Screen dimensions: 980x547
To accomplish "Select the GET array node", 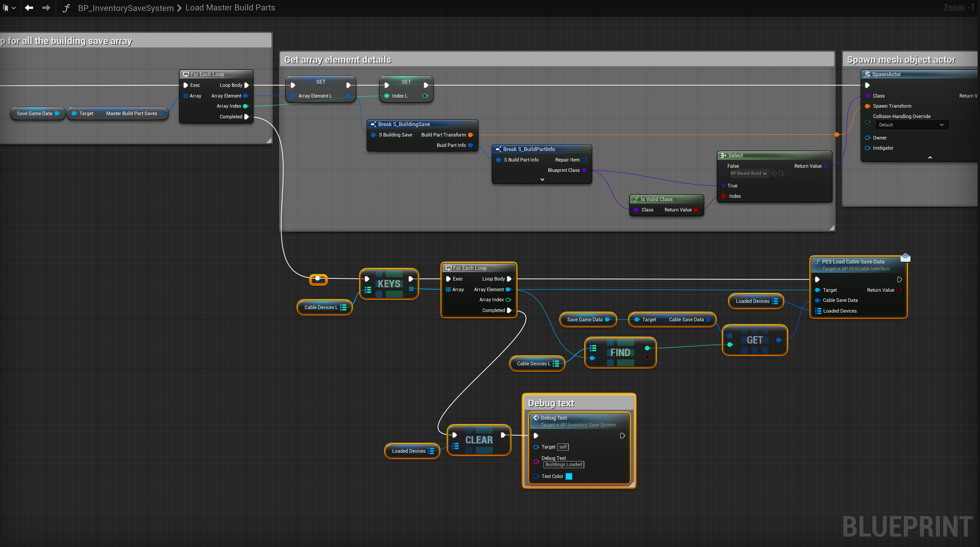I will (x=754, y=340).
